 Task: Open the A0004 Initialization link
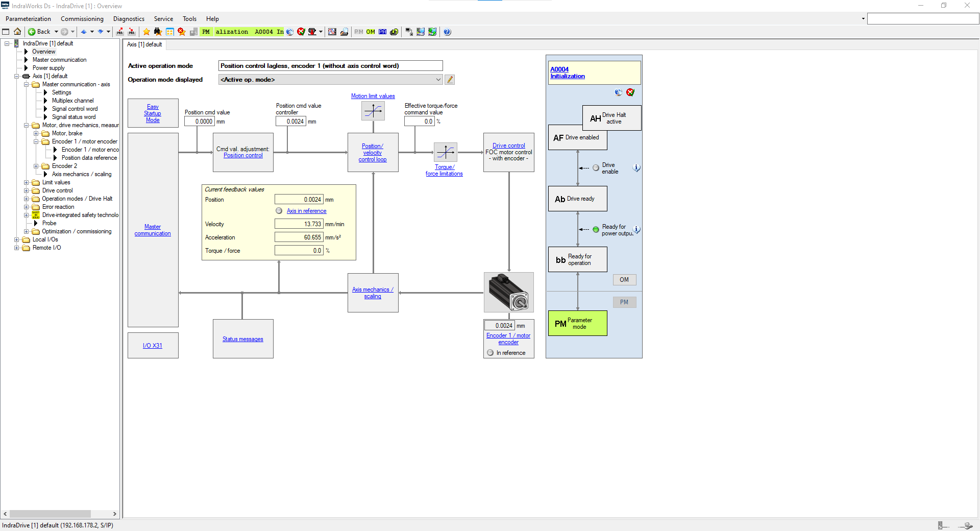point(568,73)
